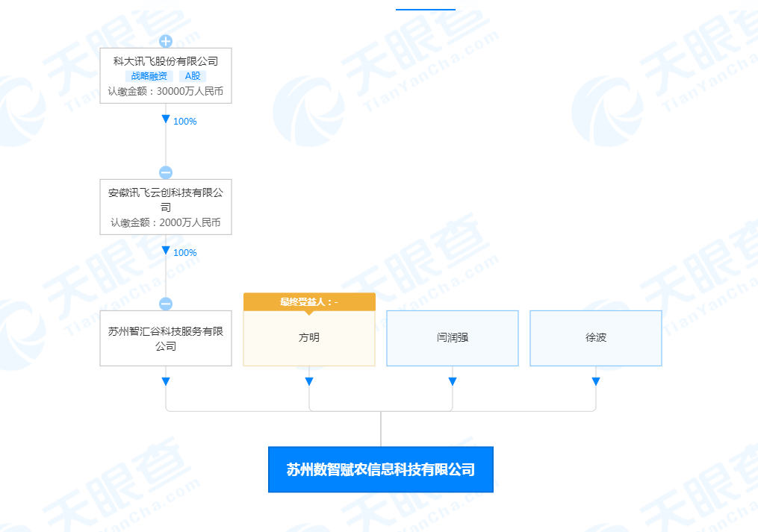The image size is (758, 532).
Task: Open 科大讯飞股份有限公司 company card
Action: [x=166, y=75]
